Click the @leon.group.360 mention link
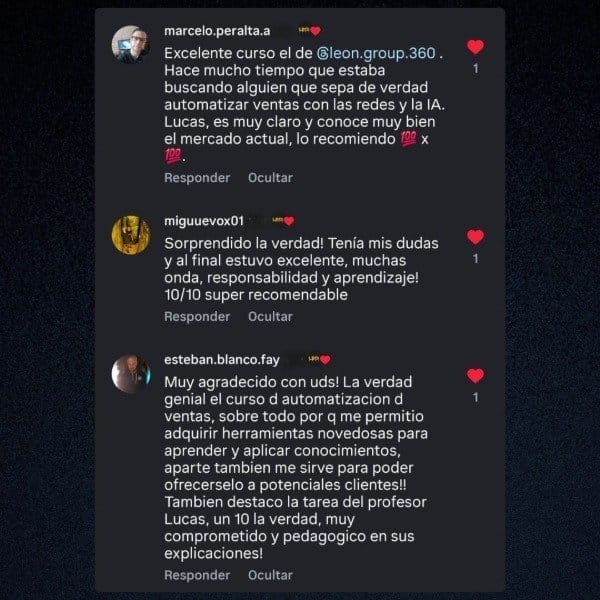600x600 pixels. tap(376, 53)
